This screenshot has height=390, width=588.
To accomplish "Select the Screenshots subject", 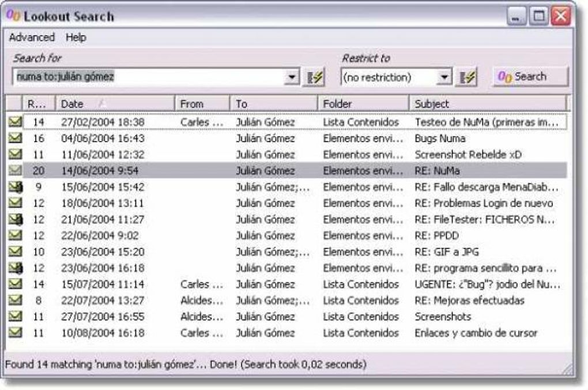I will (443, 316).
